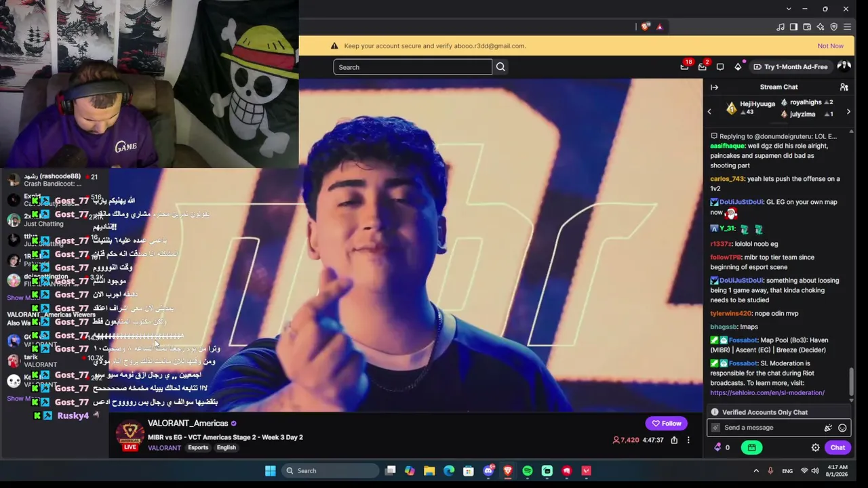868x488 pixels.
Task: Share the stream via share icon
Action: click(674, 440)
